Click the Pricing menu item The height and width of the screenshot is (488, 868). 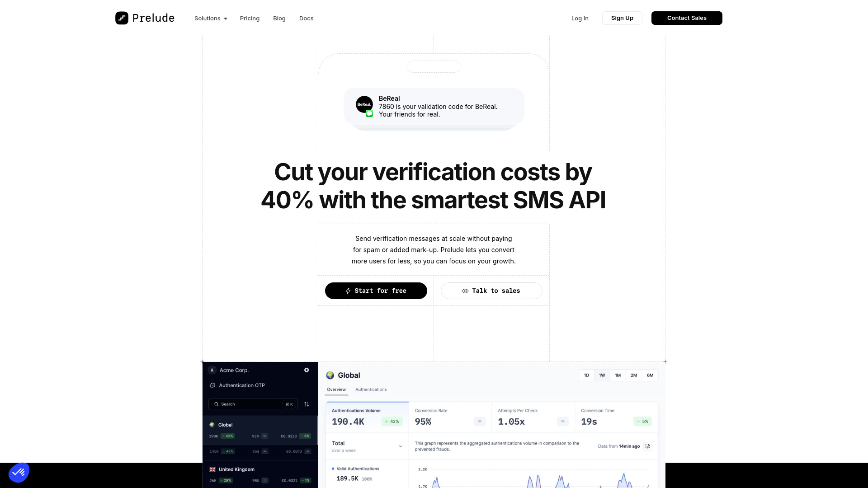(x=249, y=18)
